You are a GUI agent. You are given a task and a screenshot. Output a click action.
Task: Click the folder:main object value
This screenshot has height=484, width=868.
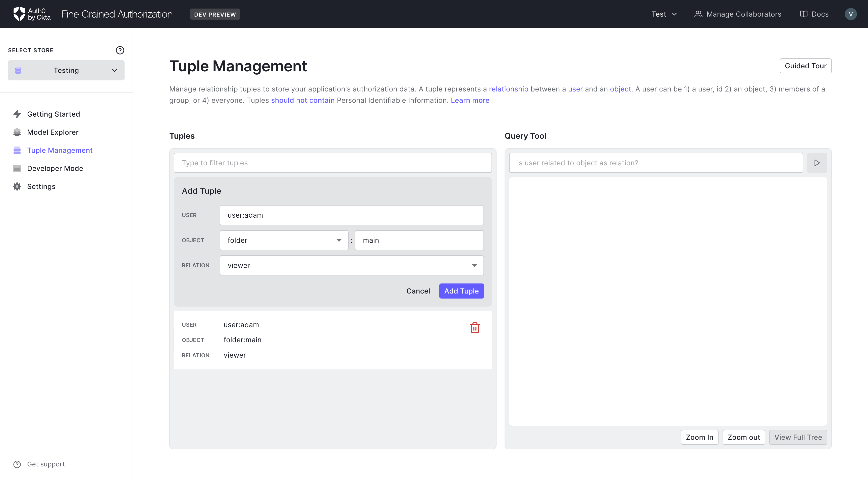click(243, 340)
